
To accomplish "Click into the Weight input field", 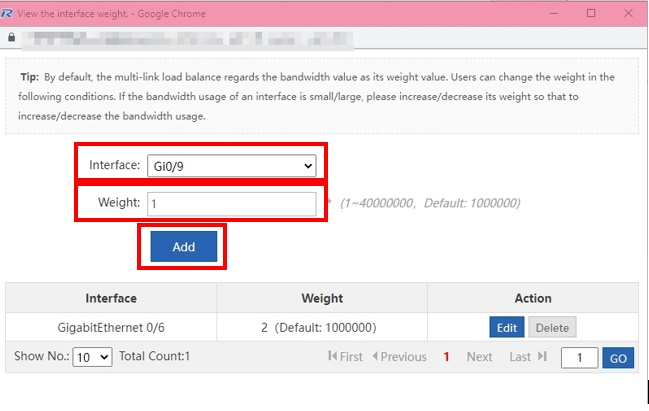I will 231,204.
